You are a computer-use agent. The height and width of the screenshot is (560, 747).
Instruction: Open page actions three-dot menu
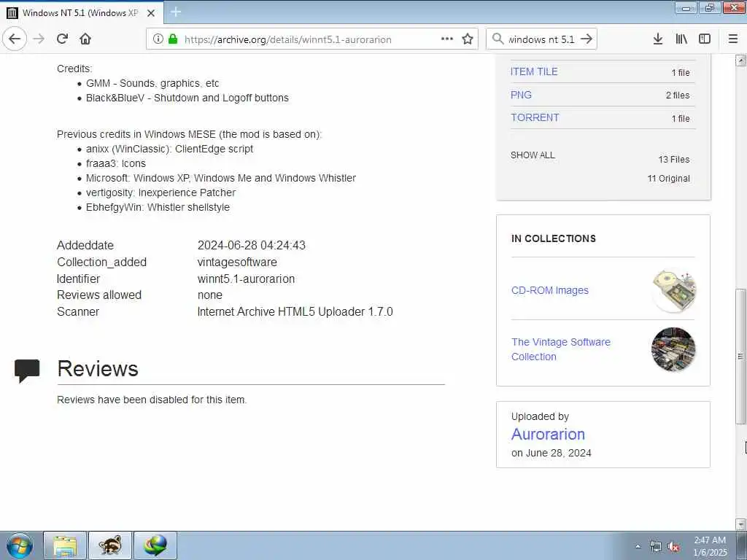(x=447, y=39)
